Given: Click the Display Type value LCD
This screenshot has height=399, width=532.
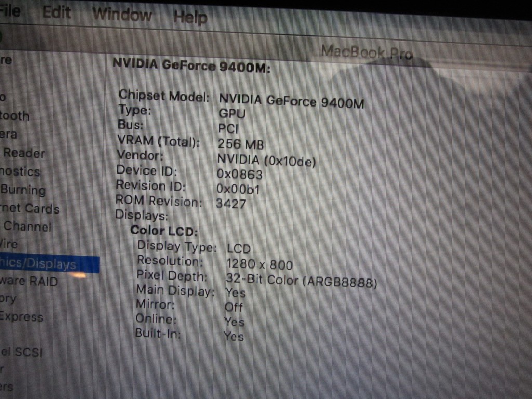Looking at the screenshot, I should pos(239,249).
